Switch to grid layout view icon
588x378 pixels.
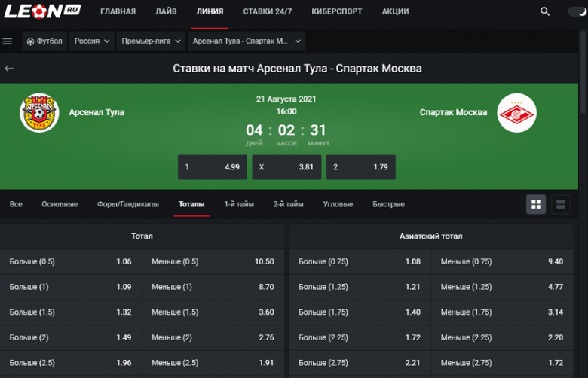point(536,204)
